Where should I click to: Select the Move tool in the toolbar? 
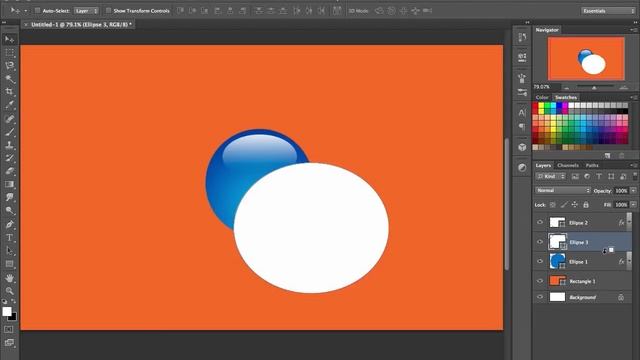pos(9,39)
